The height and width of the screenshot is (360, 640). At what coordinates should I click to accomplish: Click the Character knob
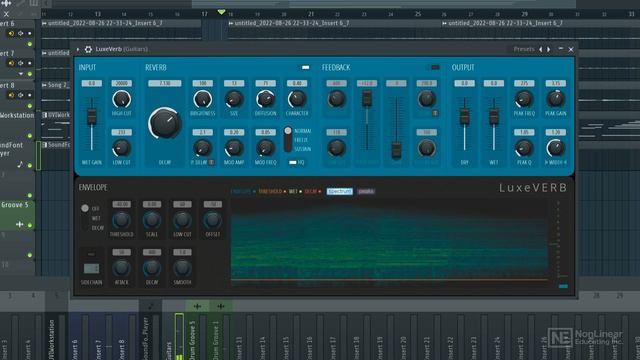[x=297, y=99]
